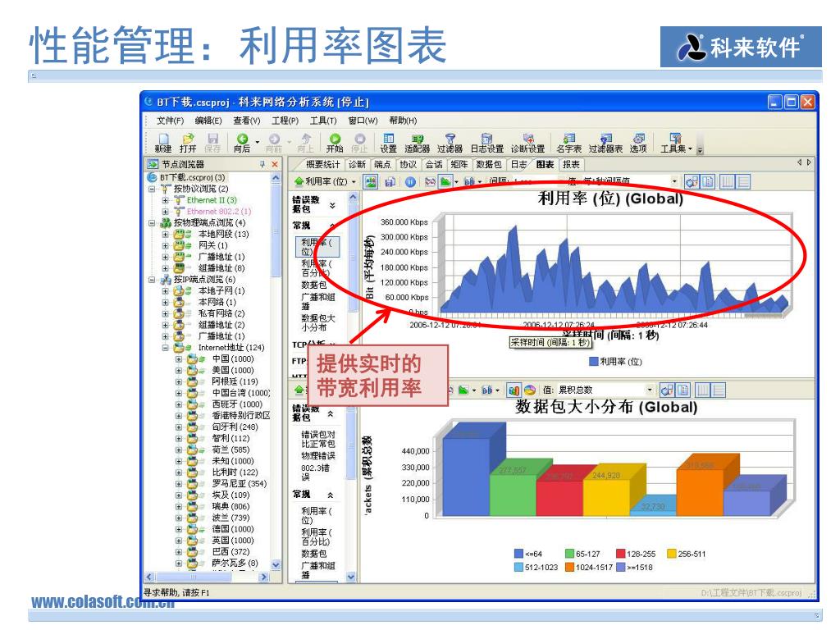Close the 节点浏览器 pane
The image size is (840, 630).
(275, 164)
